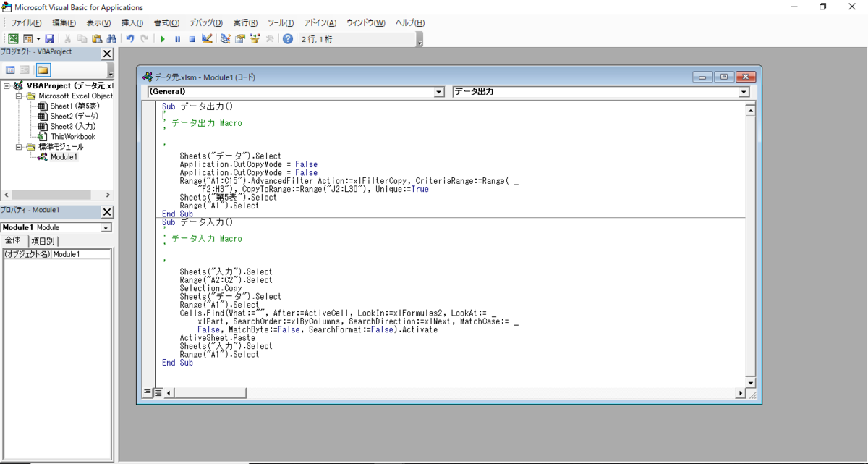Open Project Explorer icon in toolbar
Viewport: 868px width, 464px height.
click(x=226, y=39)
